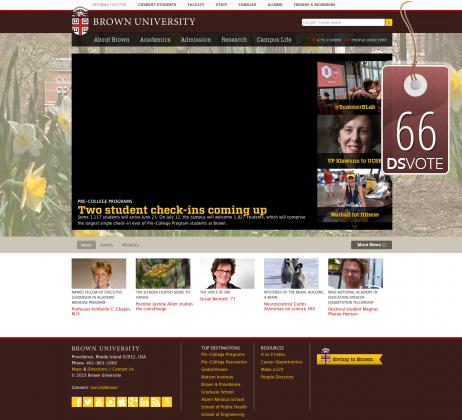Viewport: 462px width, 420px height.
Task: Open Make a Gift footer link
Action: pyautogui.click(x=272, y=370)
